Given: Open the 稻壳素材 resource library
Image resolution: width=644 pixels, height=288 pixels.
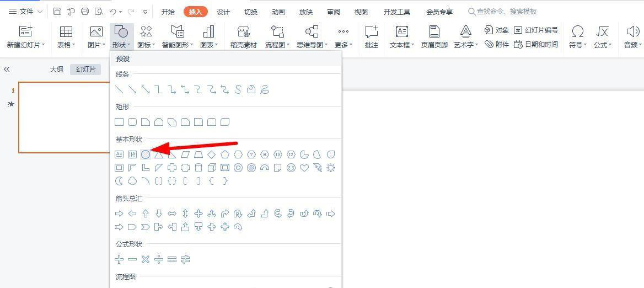Looking at the screenshot, I should click(244, 36).
